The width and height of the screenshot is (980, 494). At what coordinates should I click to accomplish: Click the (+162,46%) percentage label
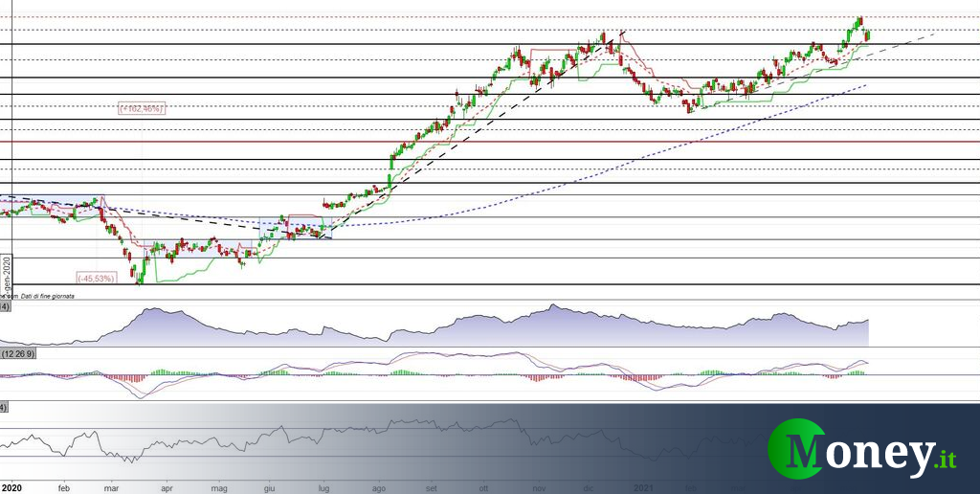[142, 108]
